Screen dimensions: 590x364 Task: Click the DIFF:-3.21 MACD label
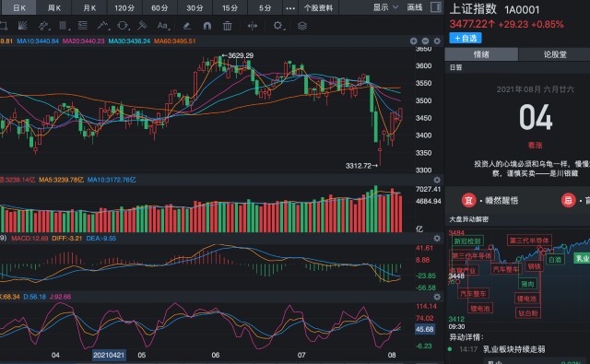(x=66, y=239)
